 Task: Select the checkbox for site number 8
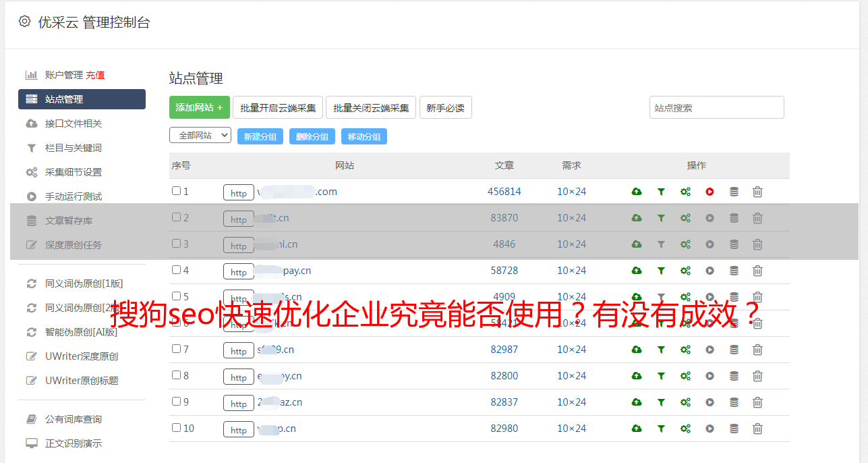click(x=176, y=375)
